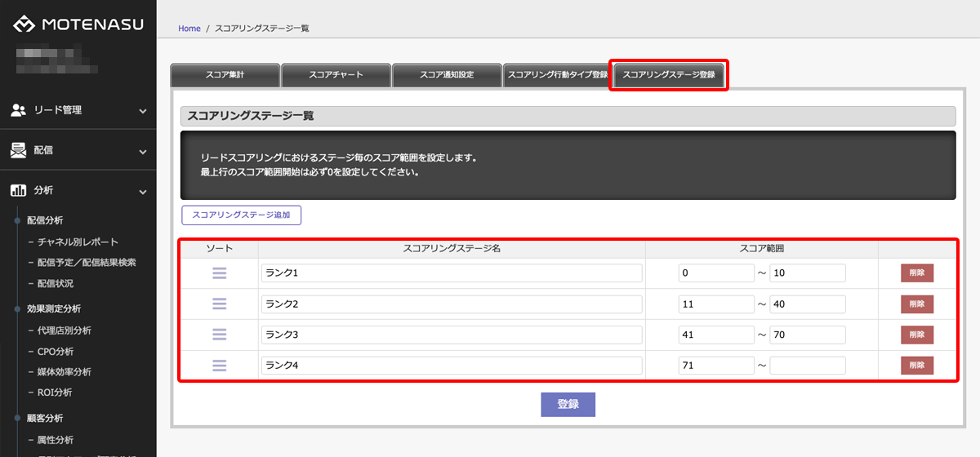Image resolution: width=980 pixels, height=457 pixels.
Task: Select the スコア通知設定 tab
Action: pos(447,75)
